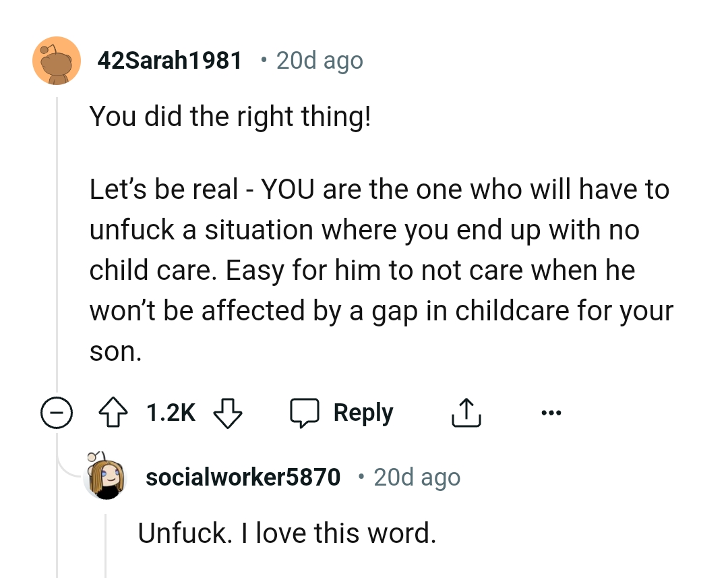View 42Sarah1981's profile by clicking the username
Viewport: 728px width, 578px height.
pyautogui.click(x=171, y=60)
